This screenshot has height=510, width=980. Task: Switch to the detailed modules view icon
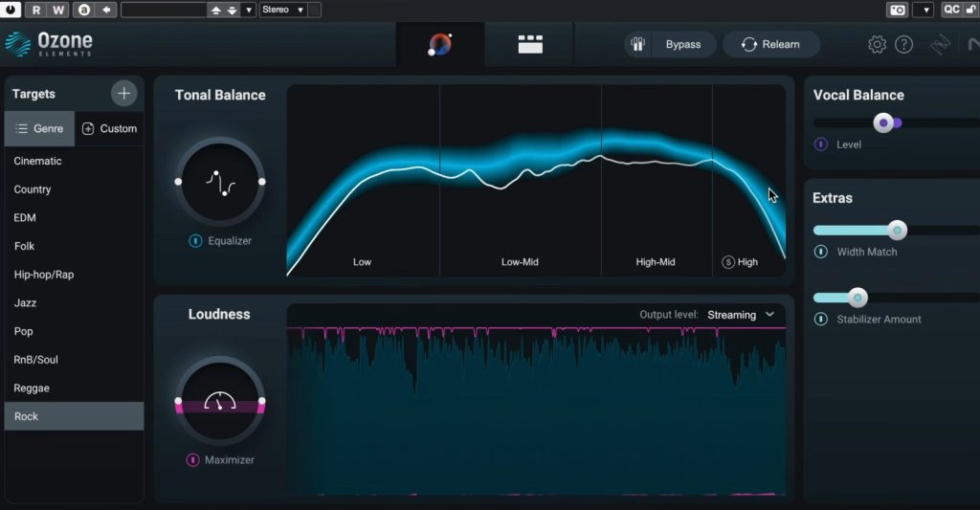(530, 44)
